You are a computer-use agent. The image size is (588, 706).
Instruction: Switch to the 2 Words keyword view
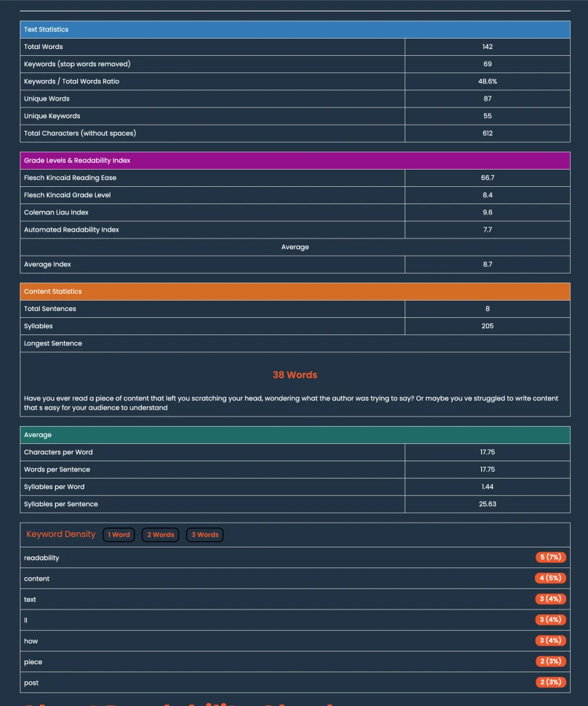click(160, 534)
